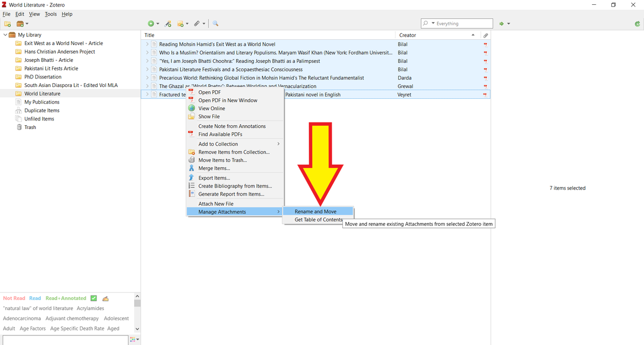This screenshot has width=644, height=345.
Task: Toggle the 'Not Read' tag filter
Action: 14,298
